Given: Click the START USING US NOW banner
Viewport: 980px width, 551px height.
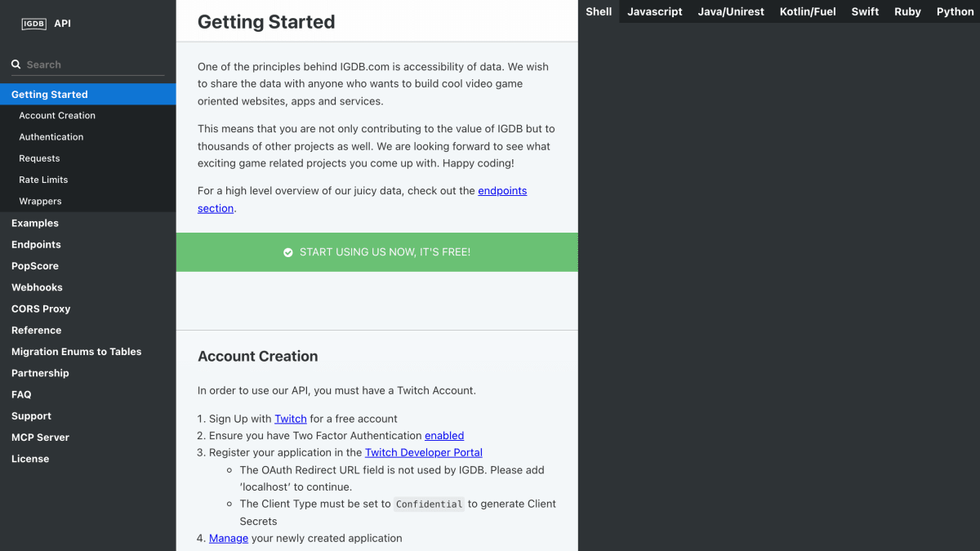Looking at the screenshot, I should pos(376,252).
